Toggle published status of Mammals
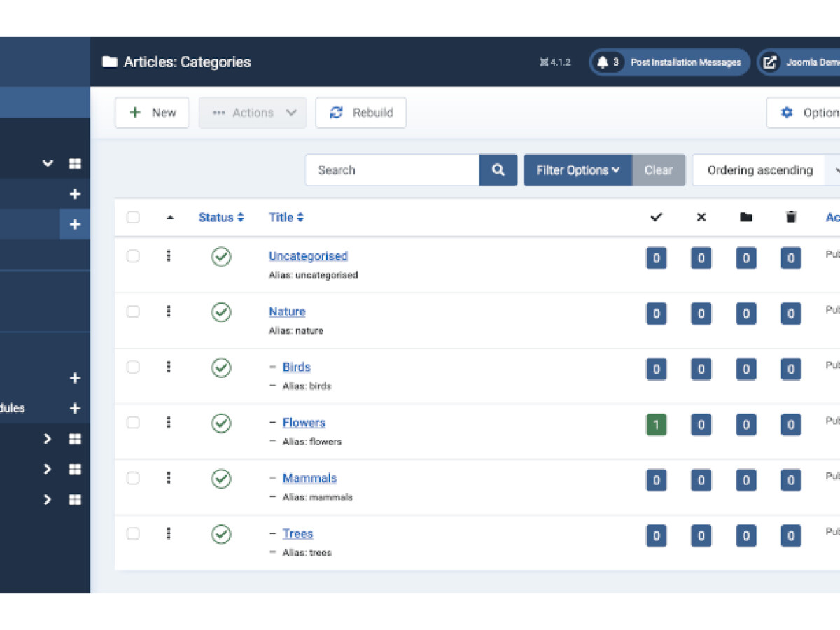The image size is (840, 630). pyautogui.click(x=221, y=479)
